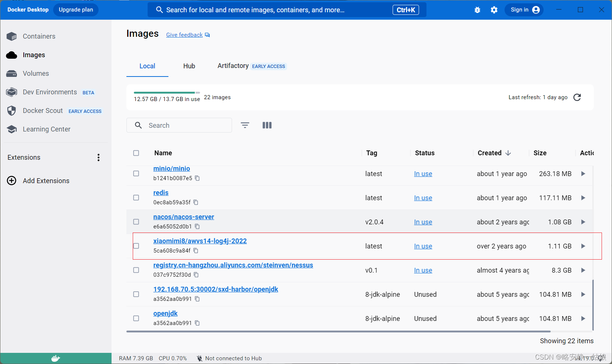Toggle the select-all images checkbox
This screenshot has width=612, height=364.
[x=136, y=153]
